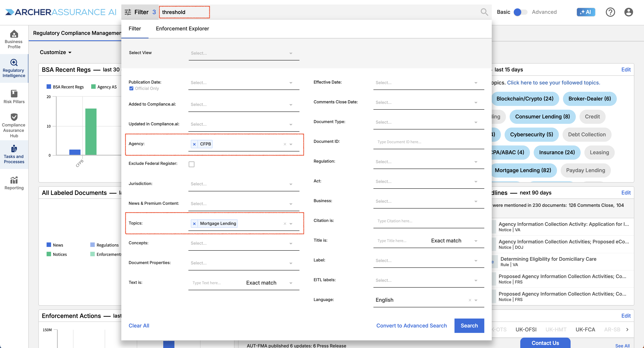Click the threshold search input field
Viewport: 644px width, 348px height.
pos(184,12)
